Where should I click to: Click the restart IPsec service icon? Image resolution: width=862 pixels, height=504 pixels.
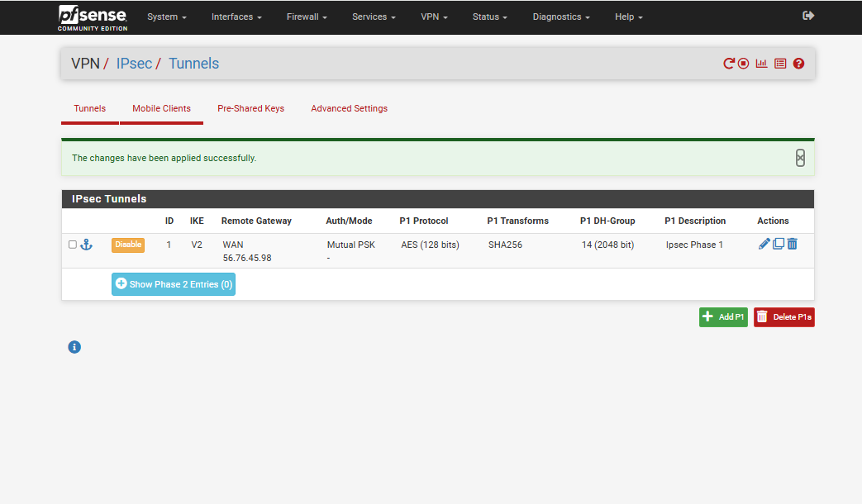pos(729,64)
